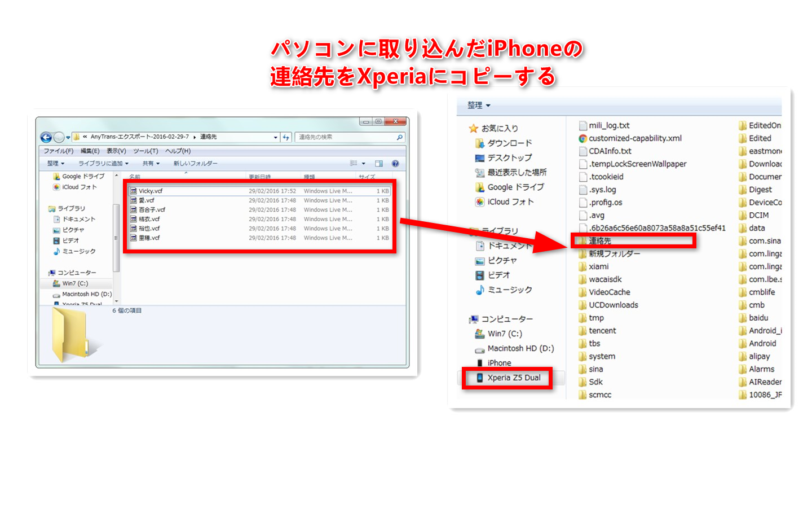Select Google ドライブ in the 連絡先 window sidebar
The height and width of the screenshot is (508, 812).
click(78, 177)
